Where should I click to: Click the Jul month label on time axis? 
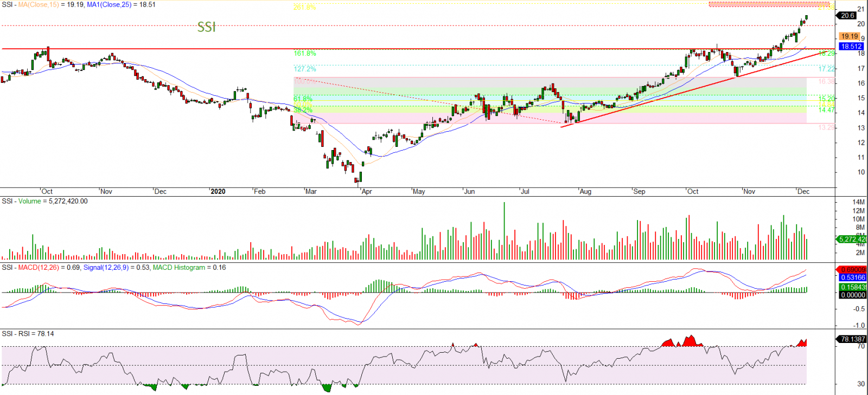pyautogui.click(x=525, y=191)
